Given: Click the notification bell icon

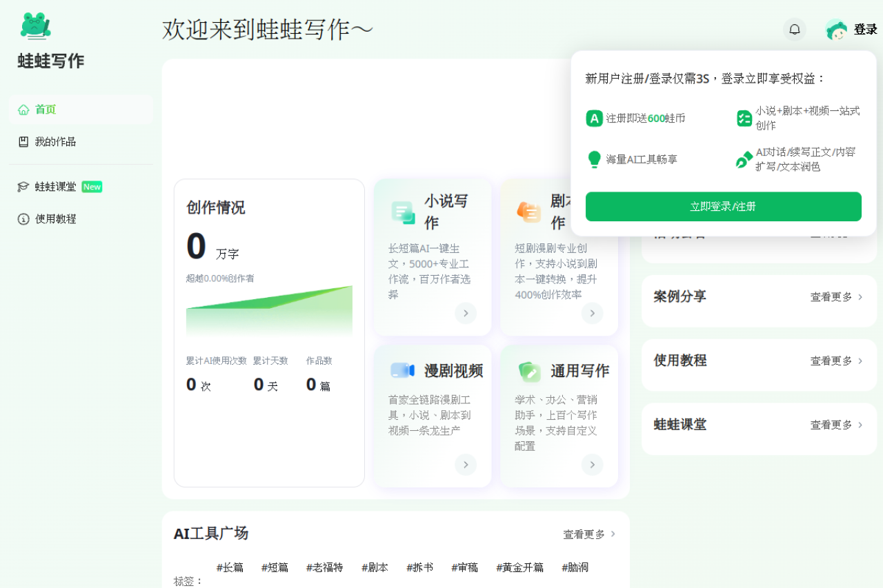Looking at the screenshot, I should coord(795,30).
